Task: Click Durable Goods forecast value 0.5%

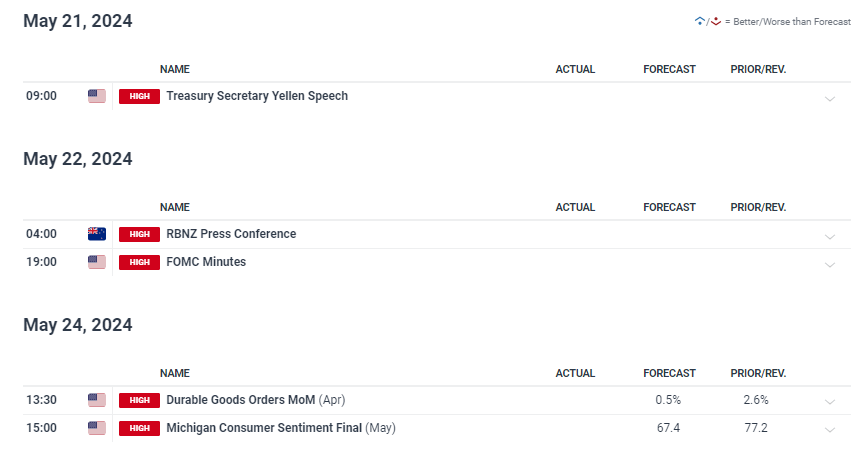Action: 668,400
